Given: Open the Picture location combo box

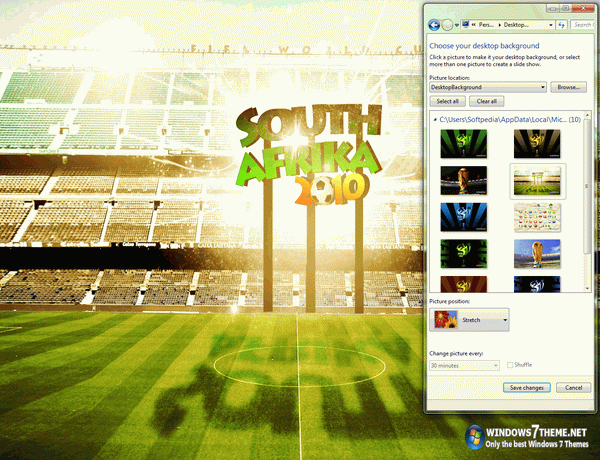Looking at the screenshot, I should [488, 87].
